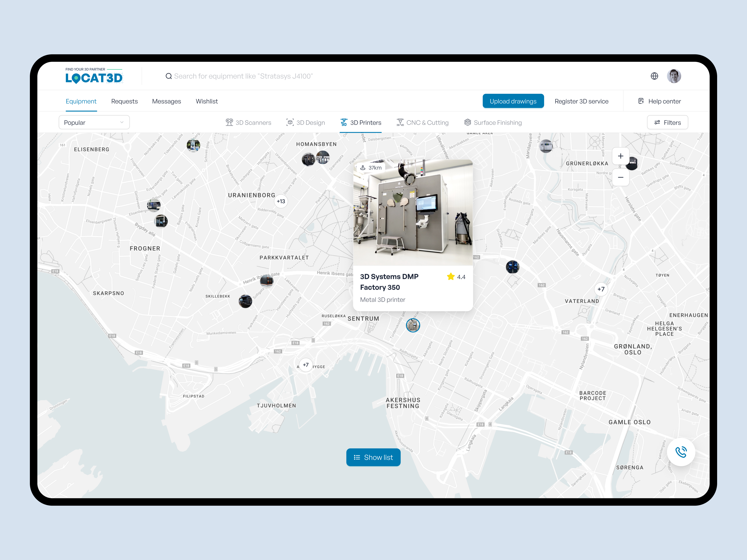This screenshot has width=747, height=560.
Task: Switch to the Equipment tab
Action: click(x=81, y=101)
